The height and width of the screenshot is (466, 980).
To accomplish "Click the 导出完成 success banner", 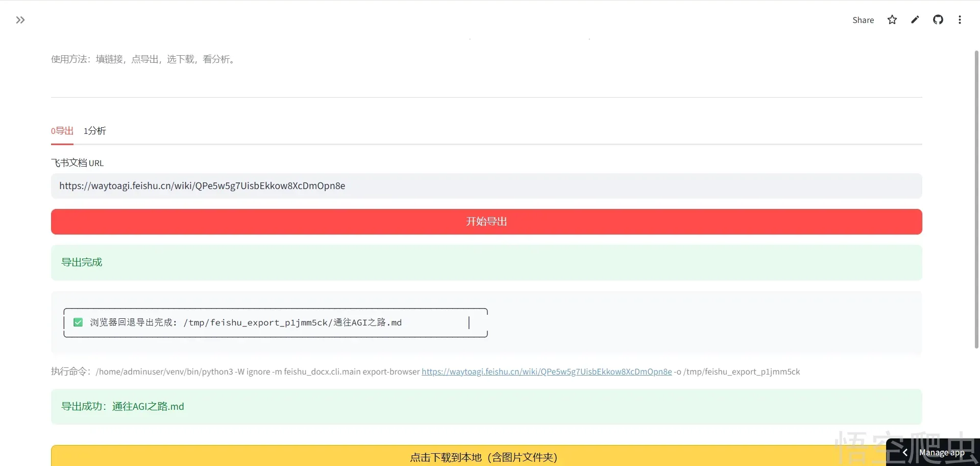I will (x=486, y=263).
